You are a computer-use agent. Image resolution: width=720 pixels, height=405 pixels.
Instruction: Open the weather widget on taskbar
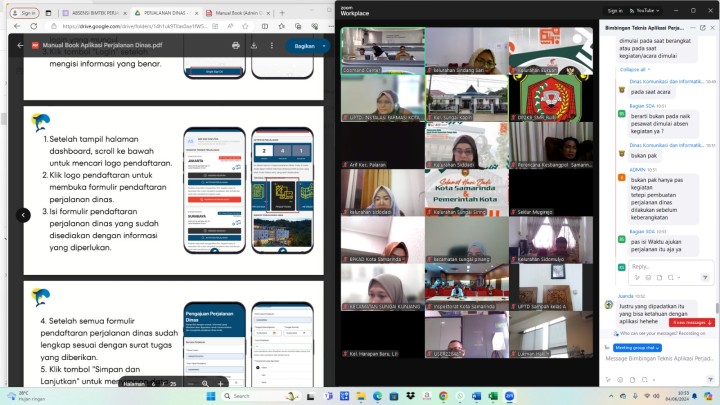coord(27,396)
